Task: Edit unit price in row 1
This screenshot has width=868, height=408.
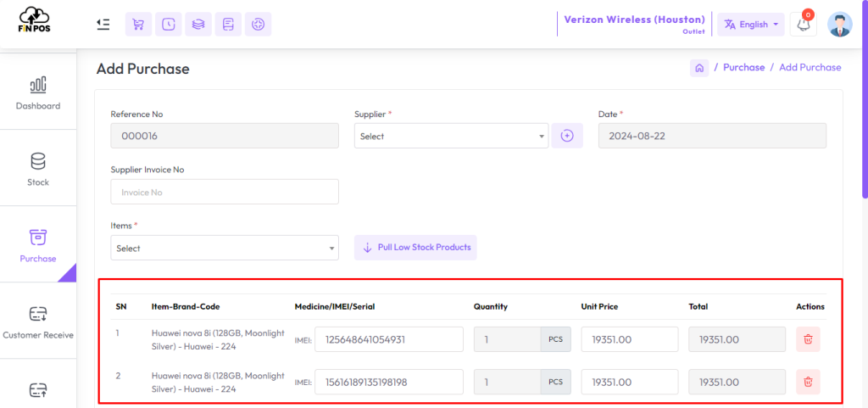Action: tap(630, 339)
